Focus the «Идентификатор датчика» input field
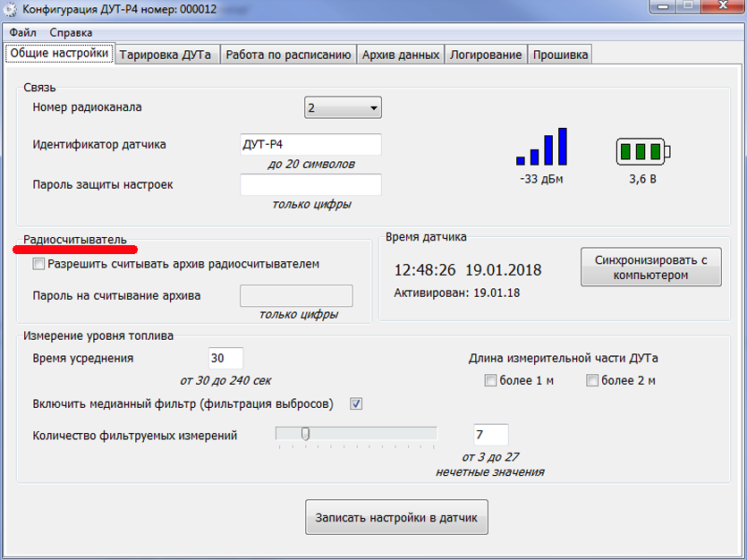747x560 pixels. [x=310, y=144]
